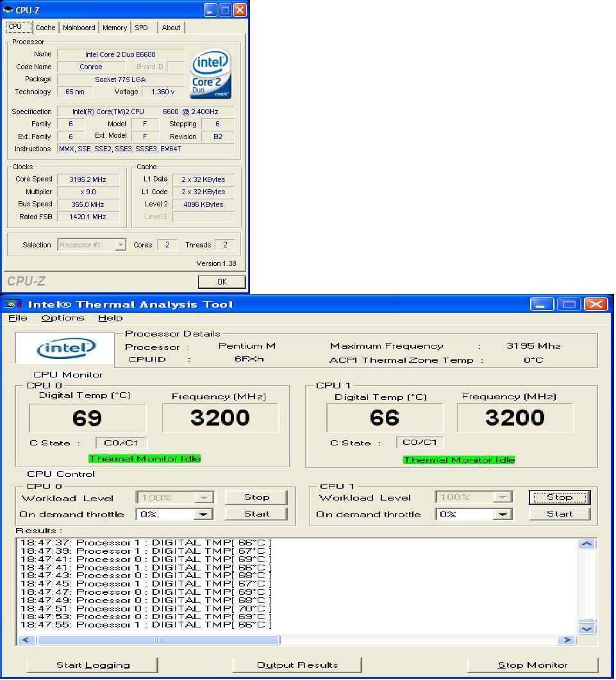
Task: Minimize the Thermal Analysis Tool window
Action: tap(542, 304)
